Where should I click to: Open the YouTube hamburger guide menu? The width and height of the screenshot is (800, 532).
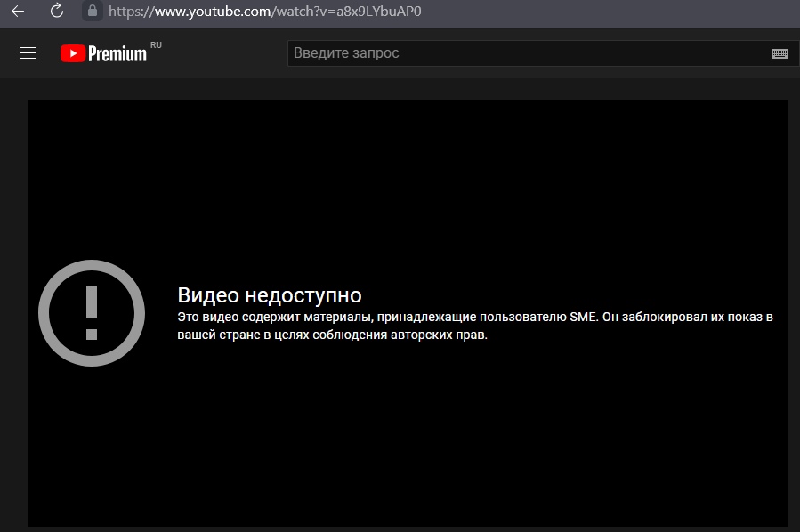(28, 53)
